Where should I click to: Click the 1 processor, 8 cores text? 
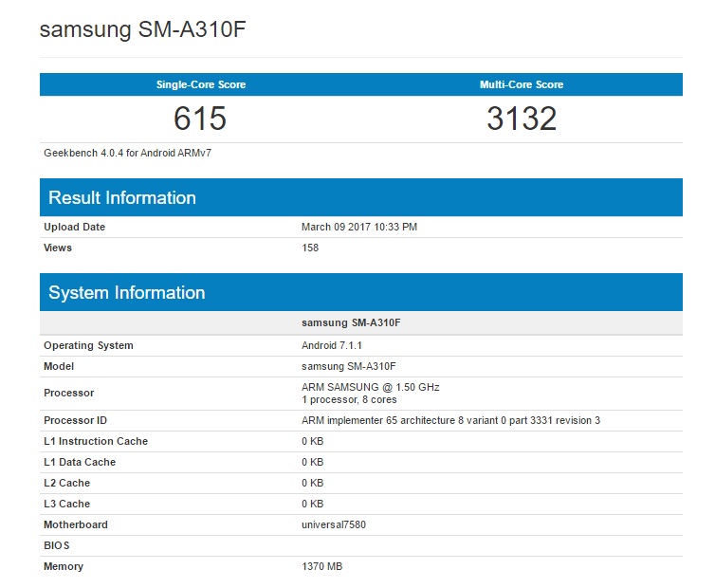click(x=349, y=399)
